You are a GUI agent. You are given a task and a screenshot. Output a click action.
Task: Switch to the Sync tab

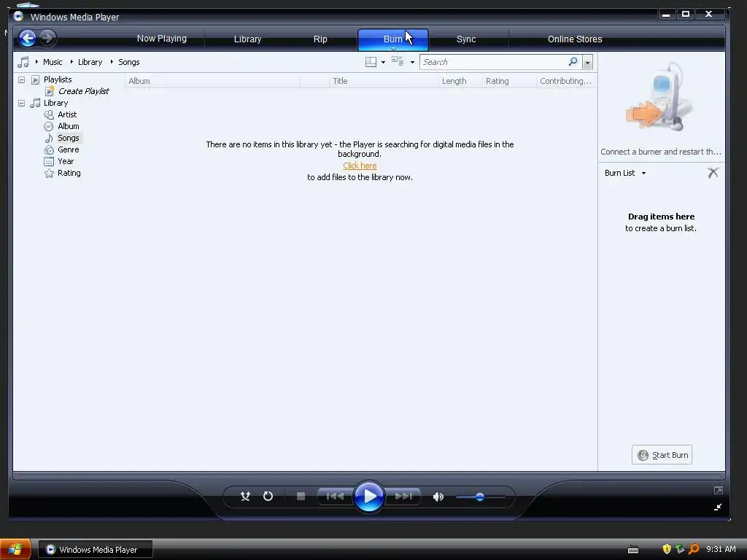466,39
